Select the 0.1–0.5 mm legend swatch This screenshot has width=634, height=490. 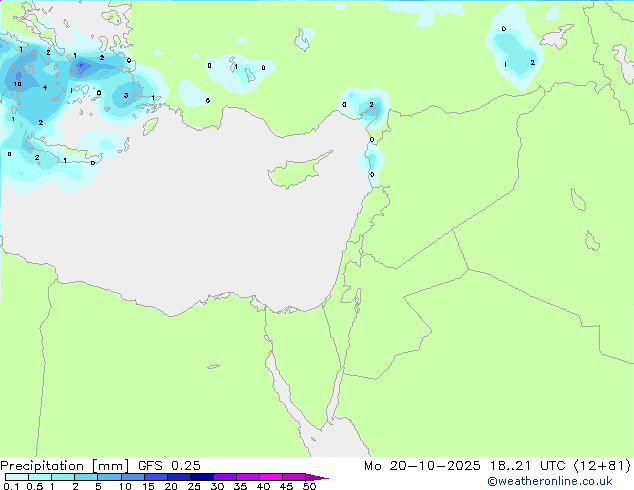(x=17, y=477)
